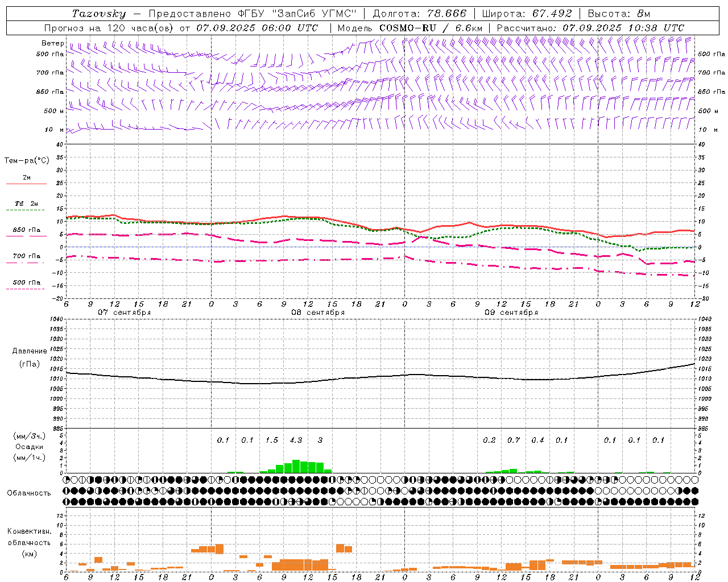
Task: Click the magenta dashed line sample under legend '500 гПа'
Action: tap(25, 289)
